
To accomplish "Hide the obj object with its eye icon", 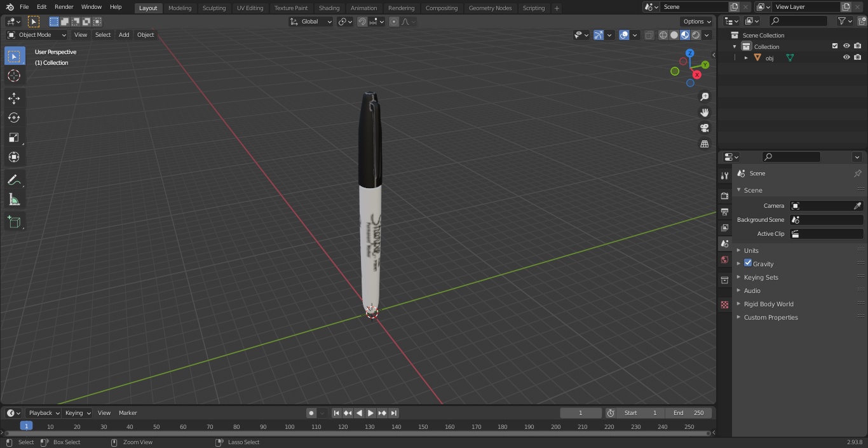I will point(846,58).
